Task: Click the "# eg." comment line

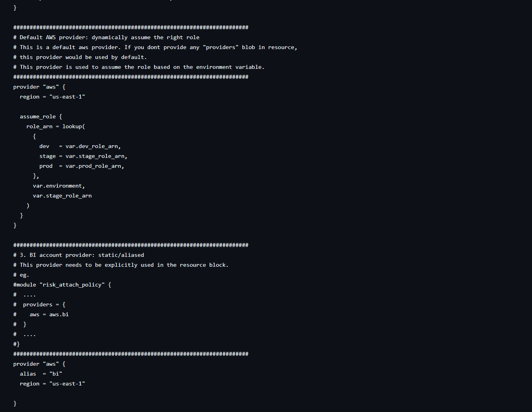Action: [x=21, y=275]
